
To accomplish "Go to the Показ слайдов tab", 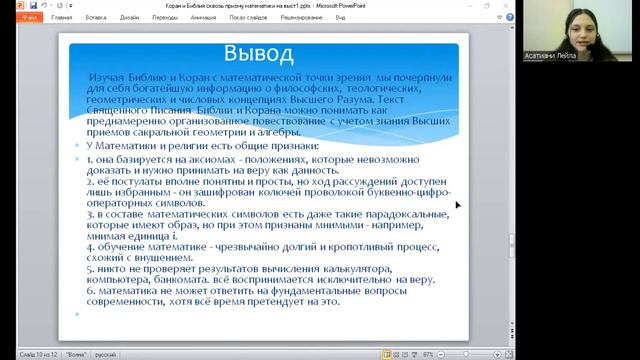I will [248, 18].
